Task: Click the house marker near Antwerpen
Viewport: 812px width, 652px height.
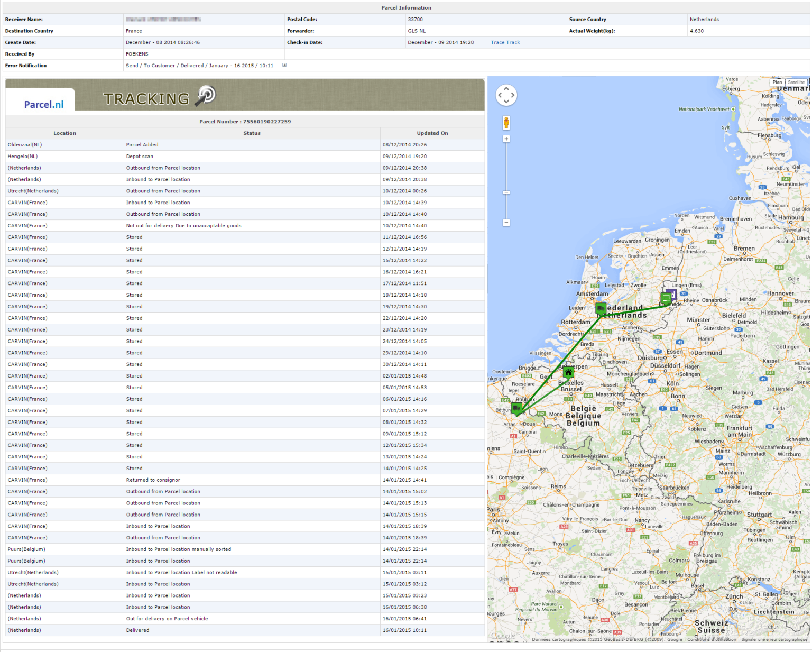Action: [x=568, y=372]
